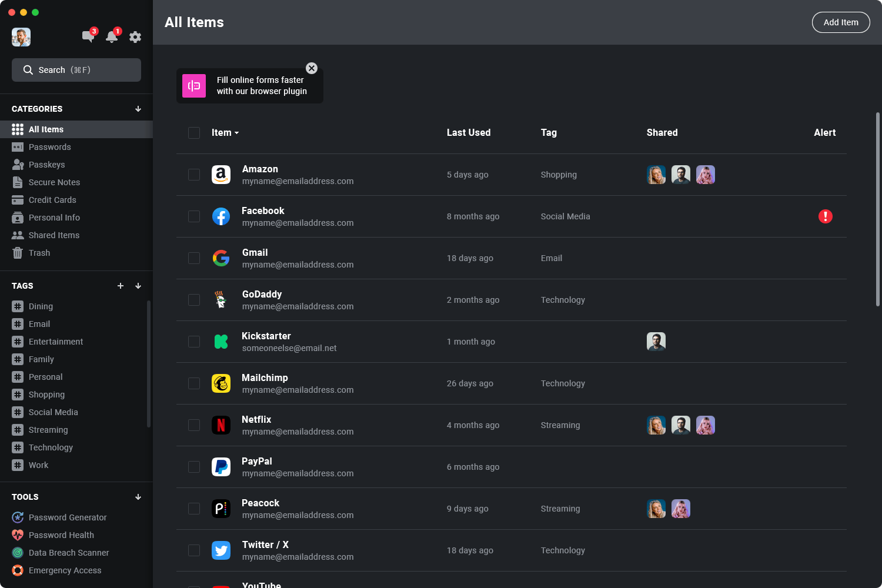Image resolution: width=882 pixels, height=588 pixels.
Task: Click the shared user avatar on Kickstarter row
Action: pos(656,342)
